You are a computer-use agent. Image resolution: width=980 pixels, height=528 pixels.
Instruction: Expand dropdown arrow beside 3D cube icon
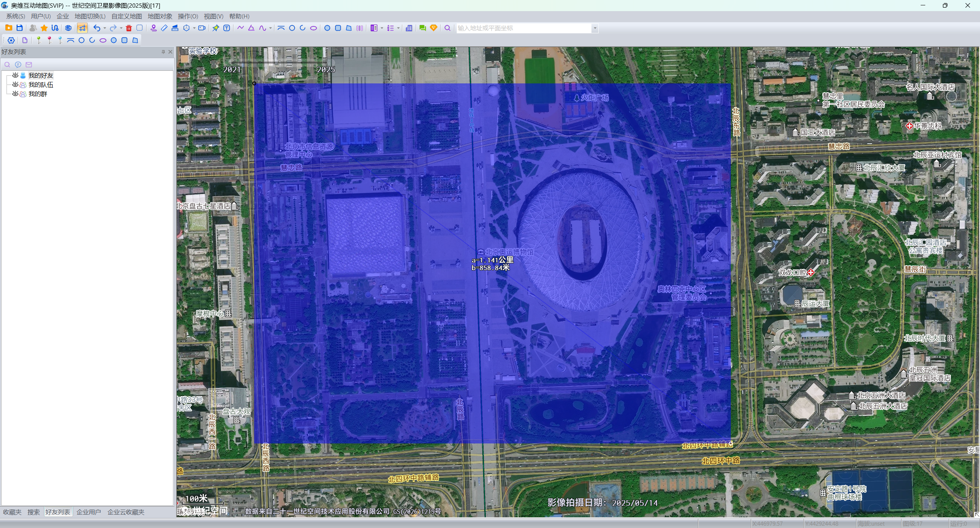click(x=194, y=28)
